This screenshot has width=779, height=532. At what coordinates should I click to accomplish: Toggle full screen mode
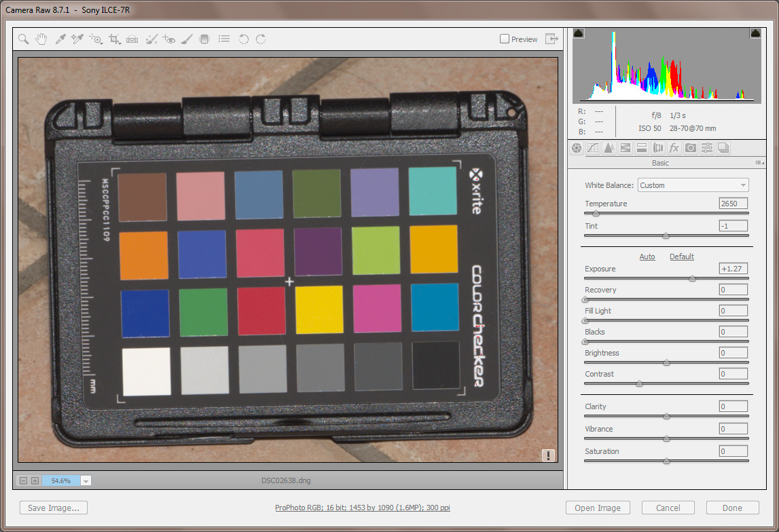[x=552, y=39]
